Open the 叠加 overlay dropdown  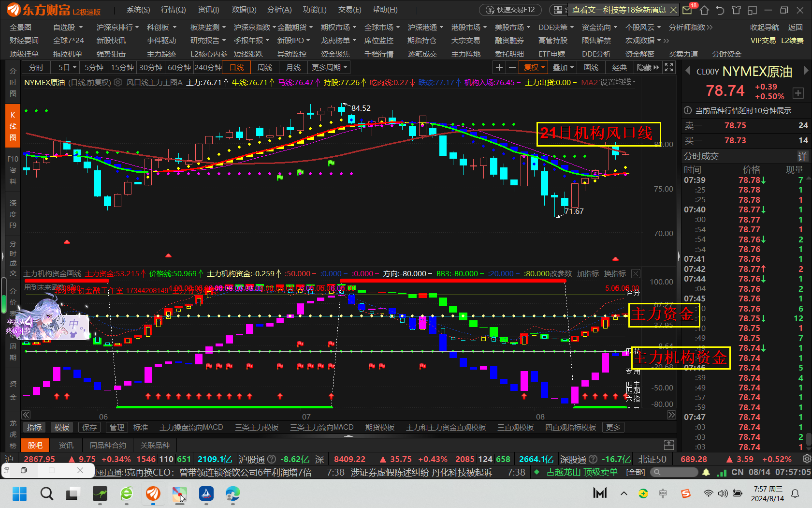coord(563,67)
